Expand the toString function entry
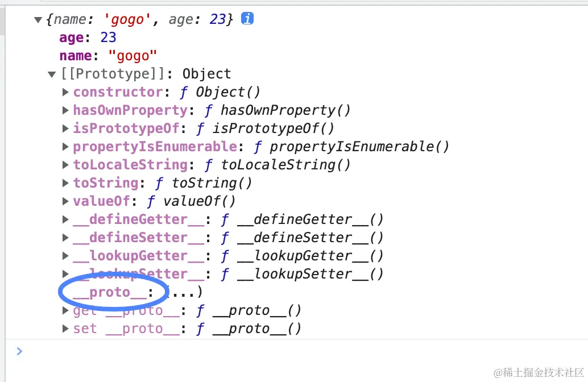The image size is (588, 382). (x=65, y=183)
